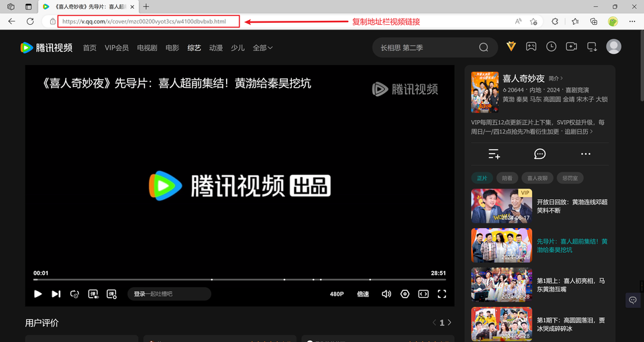Click the danmaku comment input field
The image size is (644, 342).
(169, 294)
